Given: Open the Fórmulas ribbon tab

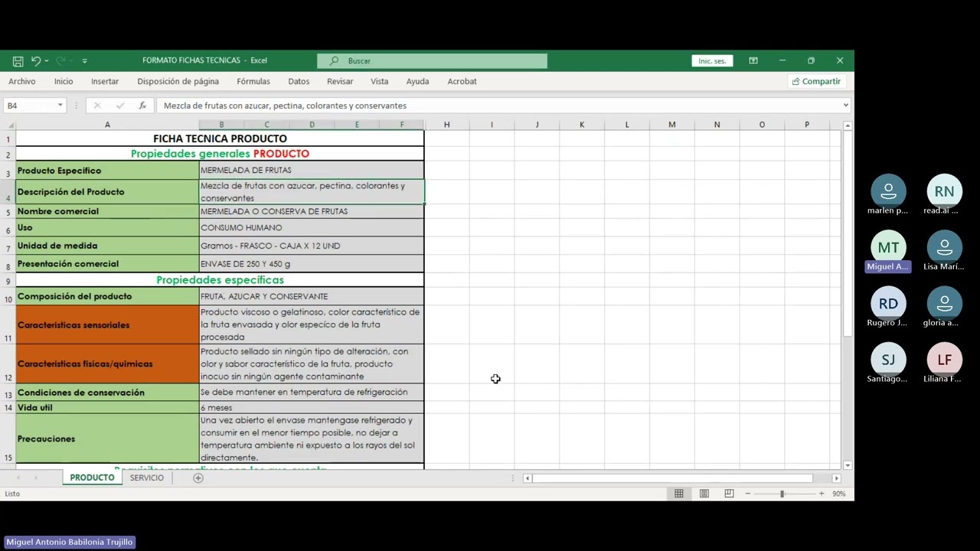Looking at the screenshot, I should (x=253, y=81).
